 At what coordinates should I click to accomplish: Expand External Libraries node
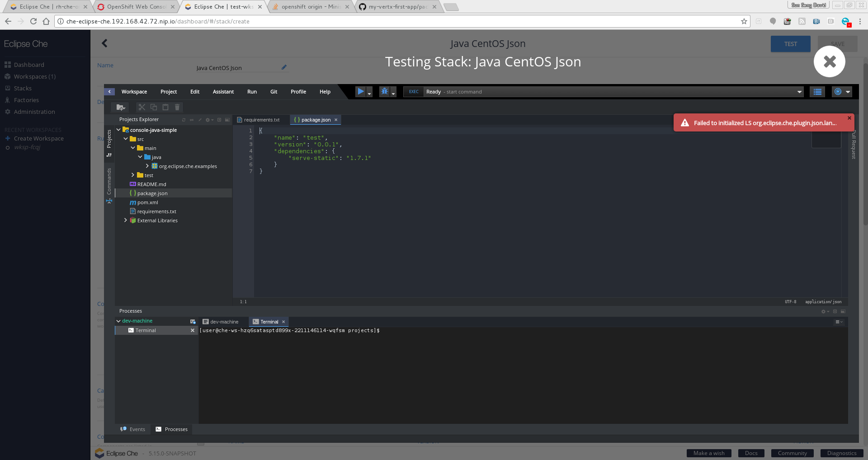point(126,220)
